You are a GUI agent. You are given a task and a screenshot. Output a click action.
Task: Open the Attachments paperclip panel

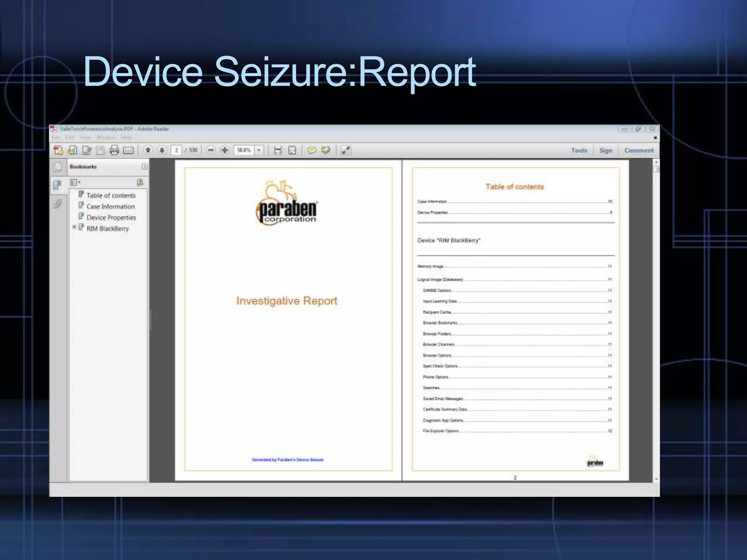[58, 203]
